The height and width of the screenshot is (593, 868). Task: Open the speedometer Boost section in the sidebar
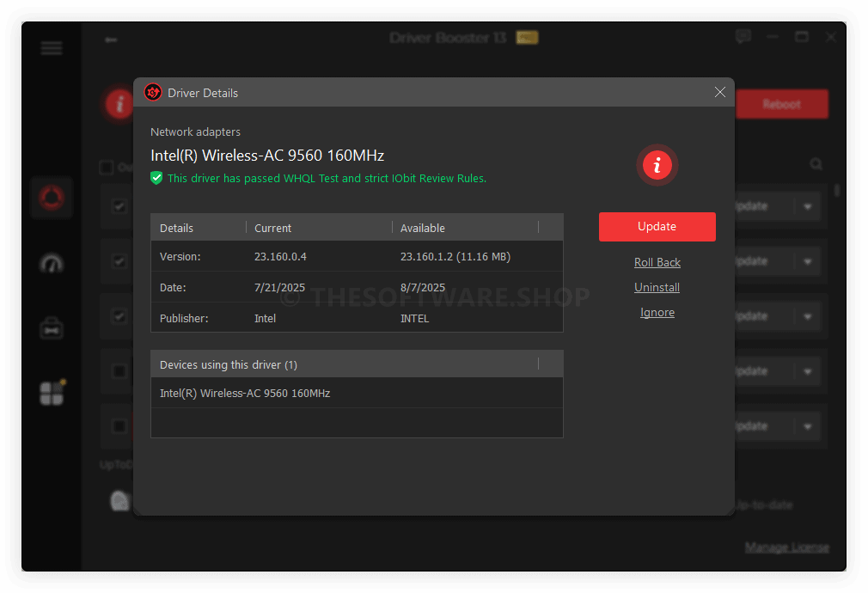(52, 263)
